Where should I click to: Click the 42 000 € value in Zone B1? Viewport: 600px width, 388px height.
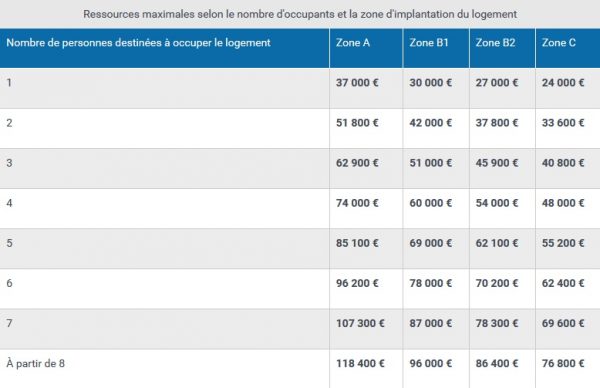coord(430,123)
